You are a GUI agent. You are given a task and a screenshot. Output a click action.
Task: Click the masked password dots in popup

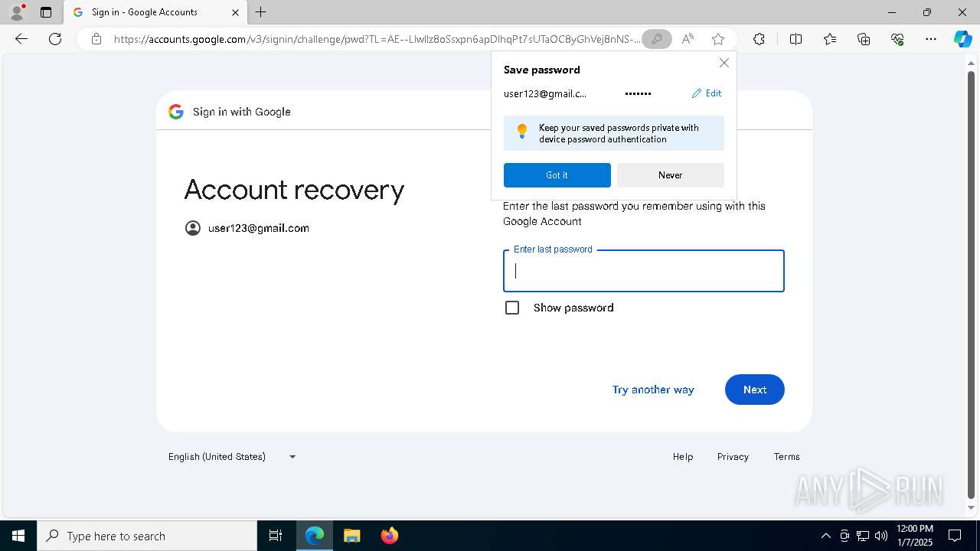pos(638,93)
